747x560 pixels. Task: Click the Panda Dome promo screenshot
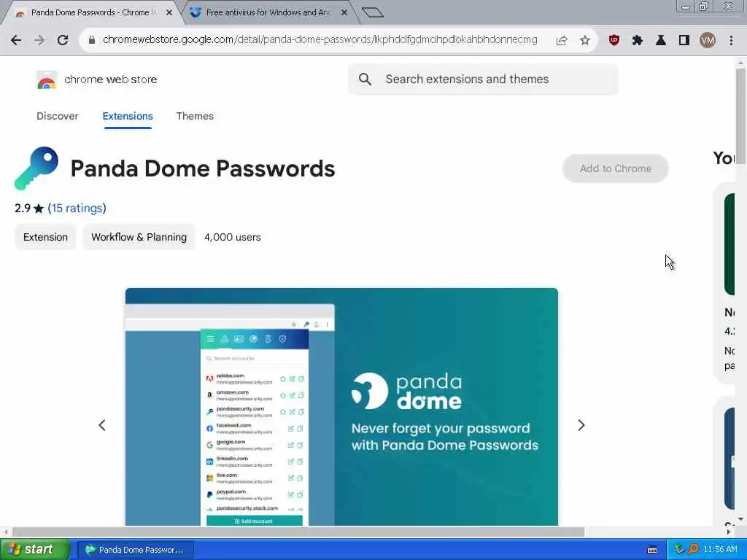(341, 407)
